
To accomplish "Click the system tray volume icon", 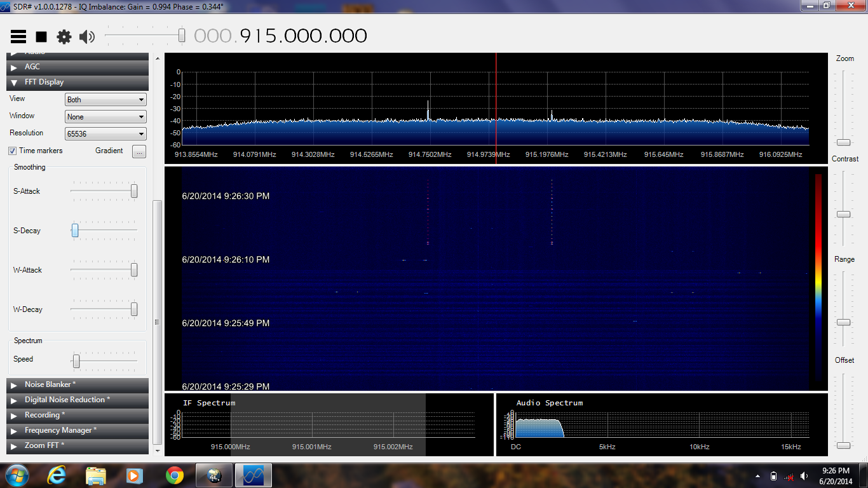I will pyautogui.click(x=804, y=476).
